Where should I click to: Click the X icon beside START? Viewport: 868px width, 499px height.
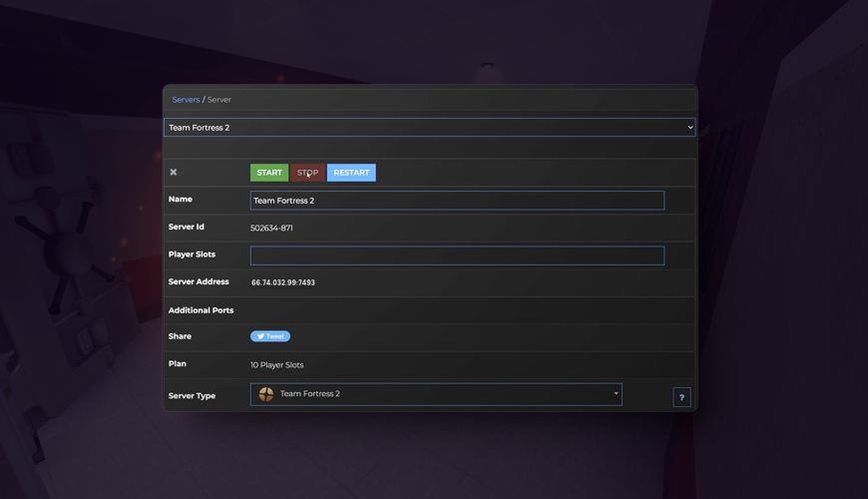point(174,172)
